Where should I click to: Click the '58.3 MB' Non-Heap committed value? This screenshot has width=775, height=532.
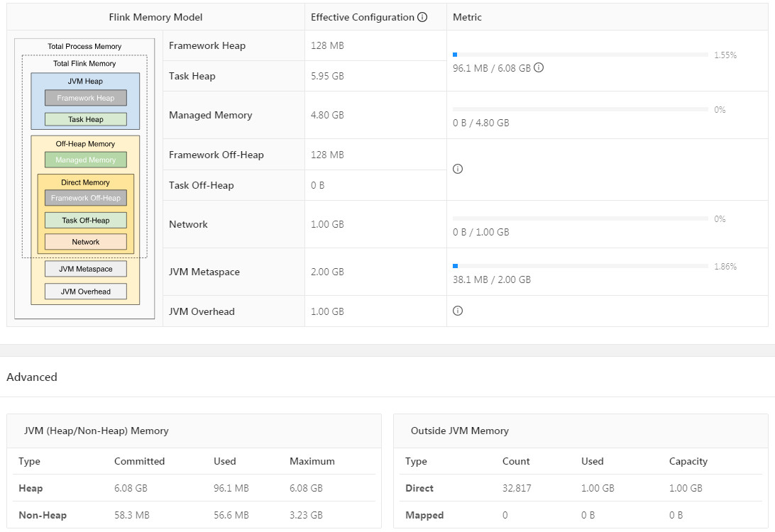click(x=131, y=515)
